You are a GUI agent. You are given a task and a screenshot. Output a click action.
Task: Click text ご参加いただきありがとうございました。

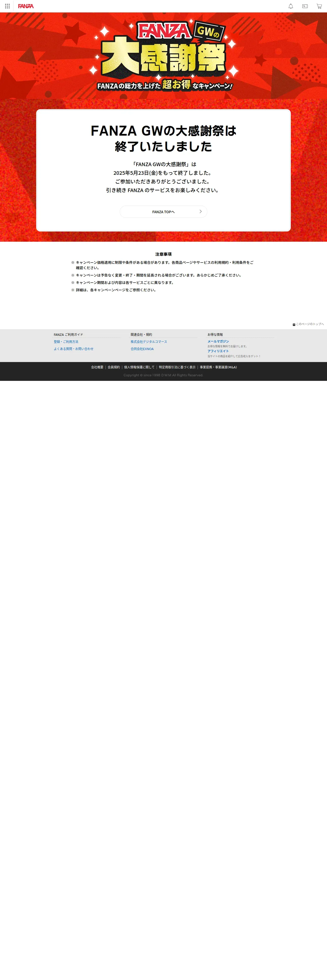(x=163, y=181)
